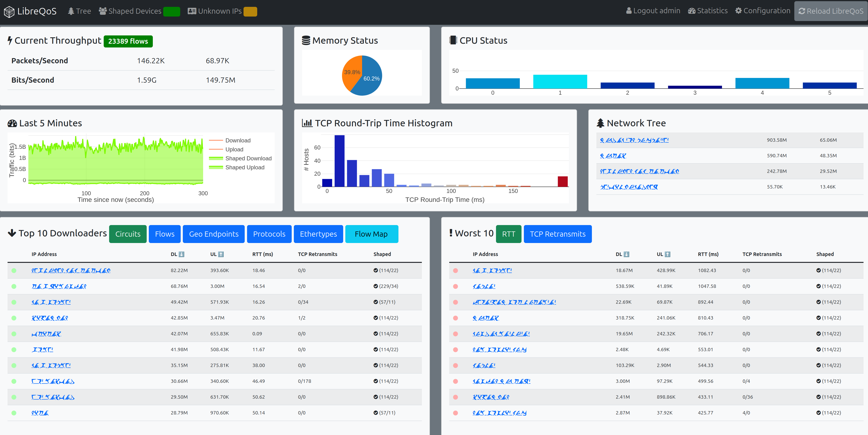This screenshot has height=435, width=868.
Task: Toggle Download series in chart legend
Action: [238, 141]
